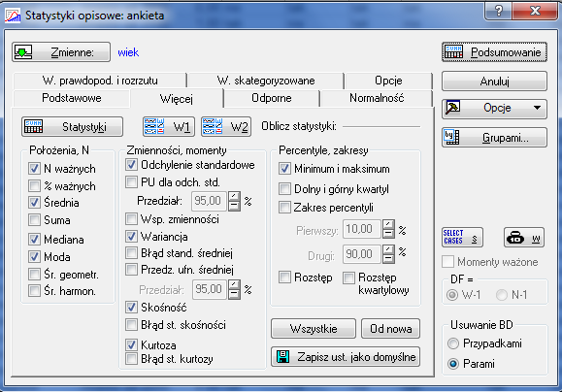562x392 pixels.
Task: Click the mean confidence interval spinner
Action: click(234, 289)
